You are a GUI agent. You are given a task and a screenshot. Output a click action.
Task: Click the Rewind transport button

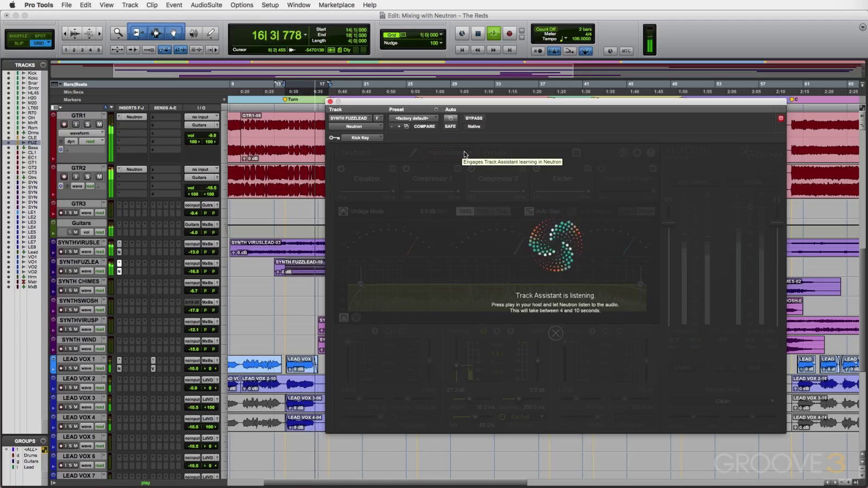tap(478, 50)
